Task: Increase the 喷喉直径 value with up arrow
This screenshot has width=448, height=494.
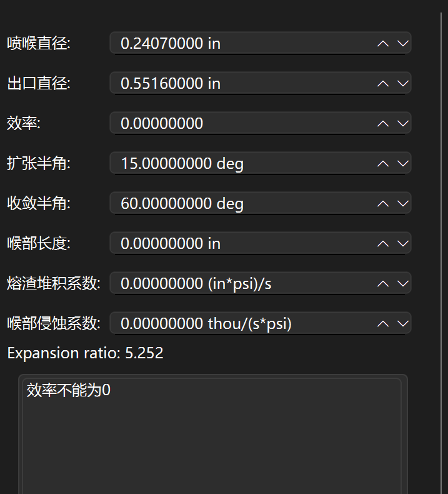Action: [383, 44]
